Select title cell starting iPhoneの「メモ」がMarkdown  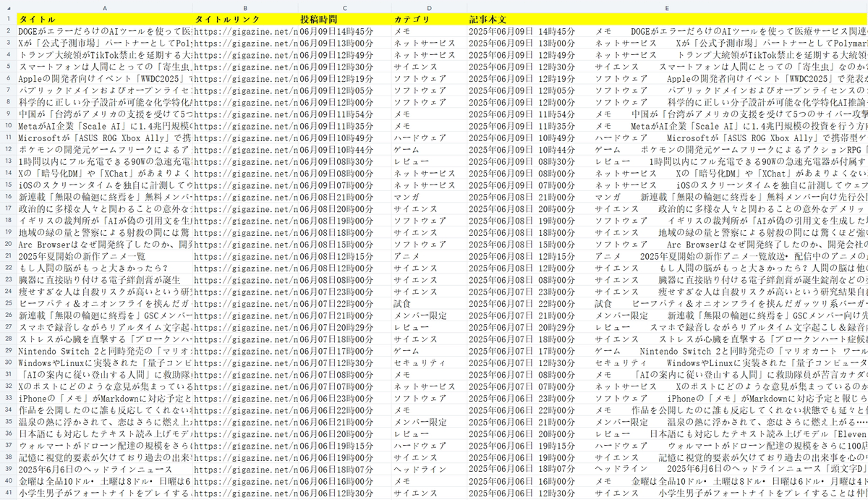point(105,397)
